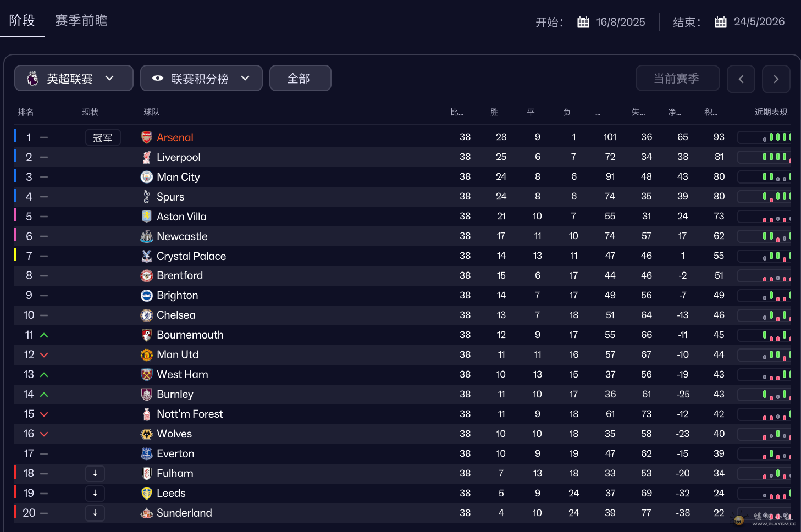Screen dimensions: 801x532
Task: Click Fulham's relegation arrow icon
Action: 95,473
